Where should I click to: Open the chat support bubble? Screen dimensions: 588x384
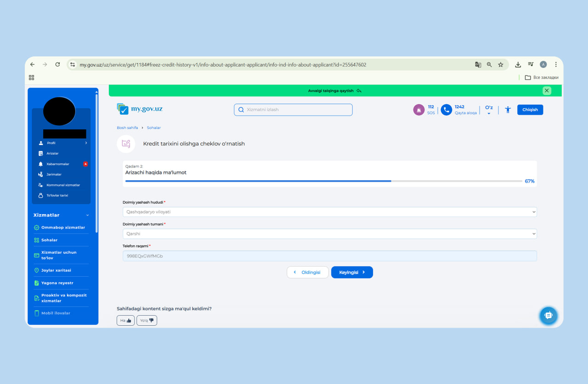548,315
